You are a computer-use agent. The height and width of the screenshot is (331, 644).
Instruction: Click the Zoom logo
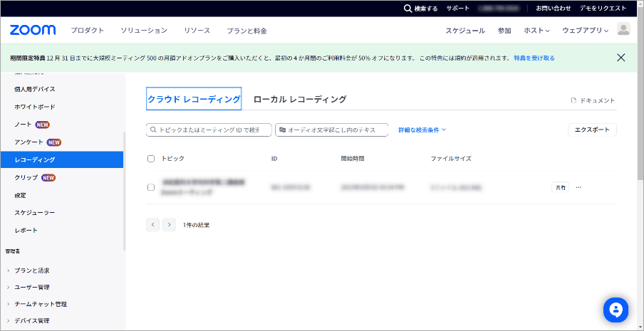33,30
